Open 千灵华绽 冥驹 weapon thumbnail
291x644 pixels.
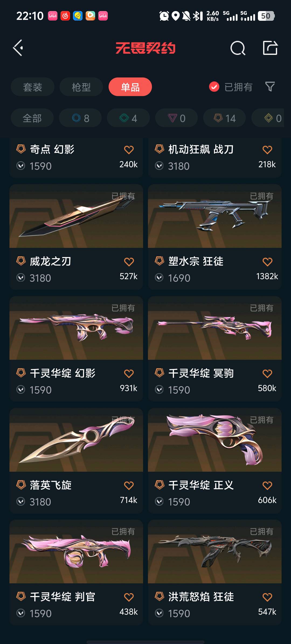click(x=215, y=328)
